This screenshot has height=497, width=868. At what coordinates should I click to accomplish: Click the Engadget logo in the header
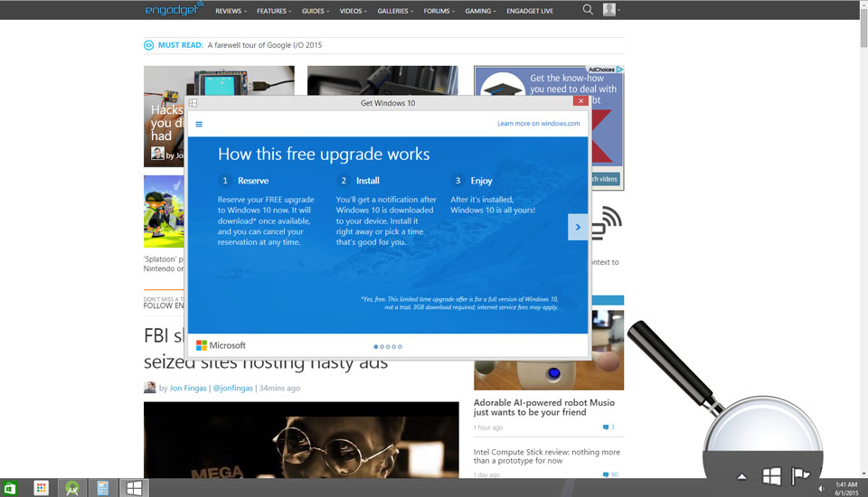[174, 9]
